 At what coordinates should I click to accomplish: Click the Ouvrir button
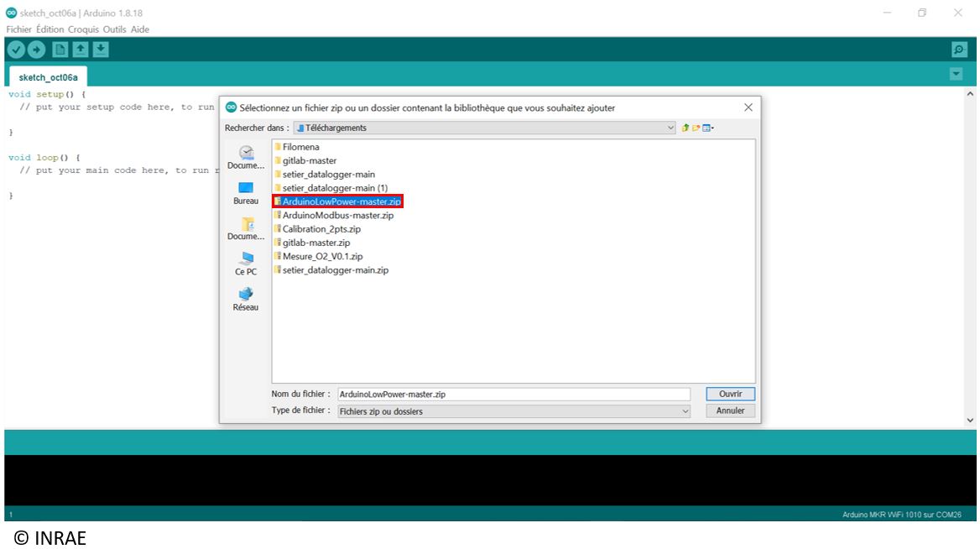[x=730, y=394]
